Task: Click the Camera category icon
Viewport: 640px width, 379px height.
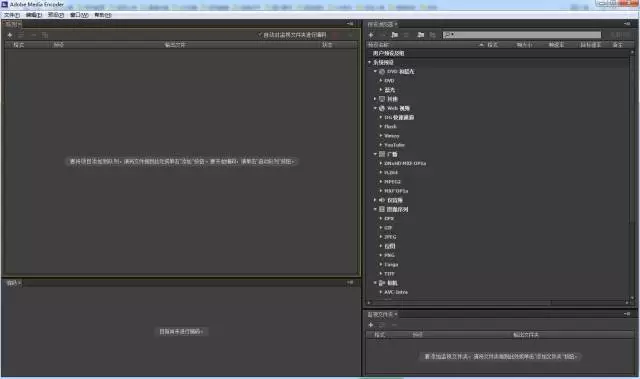Action: (382, 283)
